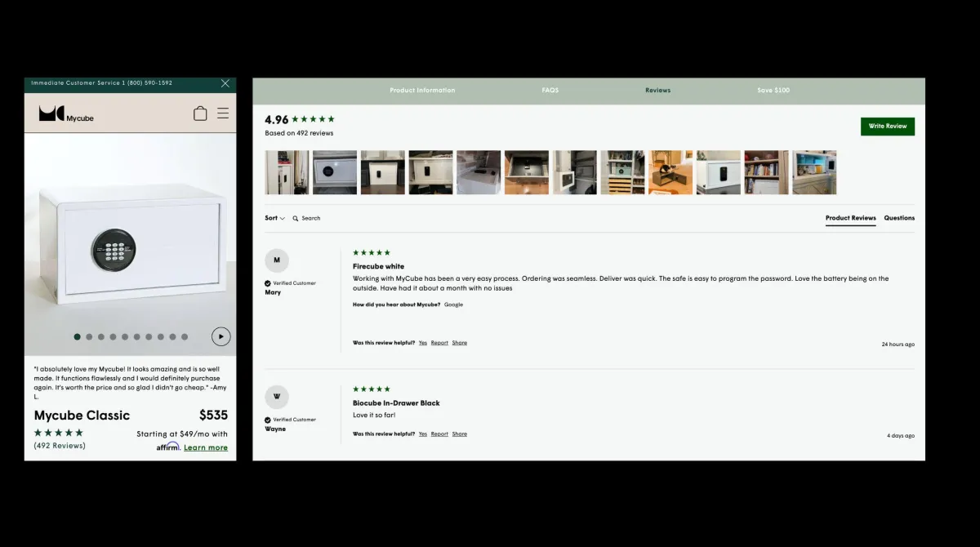Click the '24 hours ago' timestamp
This screenshot has width=980, height=547.
pyautogui.click(x=898, y=345)
